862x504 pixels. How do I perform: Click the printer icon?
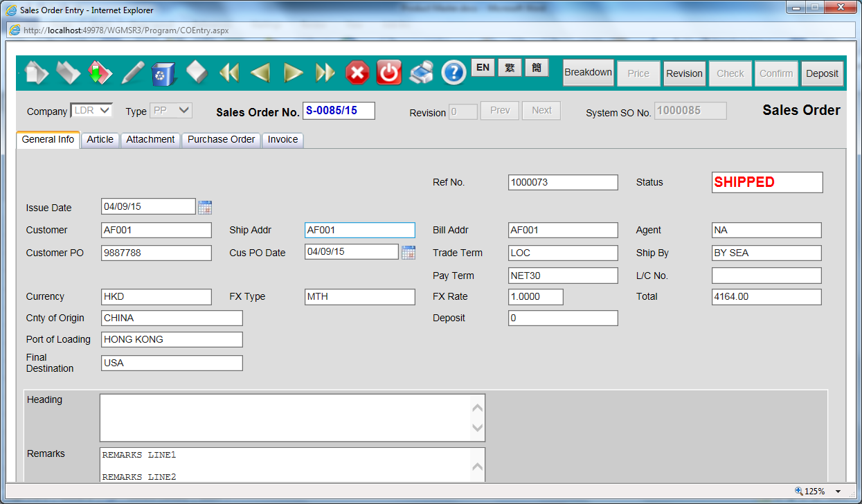tap(421, 73)
